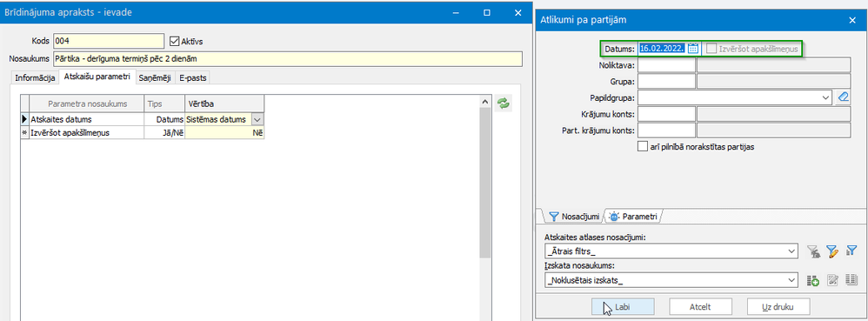
Task: Click the Krājumu konts code input field
Action: pyautogui.click(x=666, y=114)
